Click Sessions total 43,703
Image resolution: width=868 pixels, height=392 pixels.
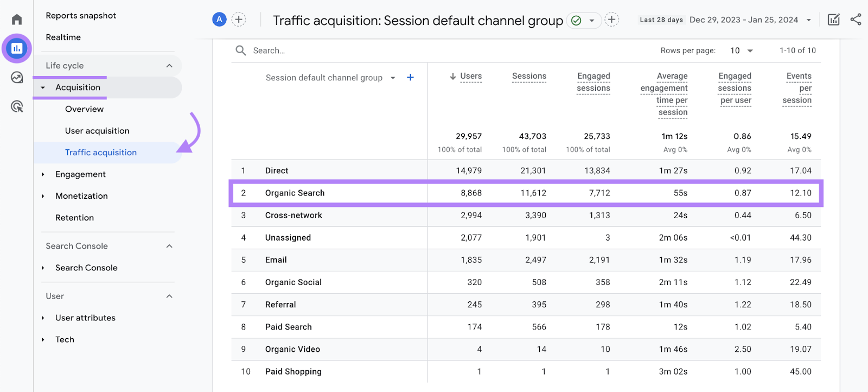tap(533, 136)
